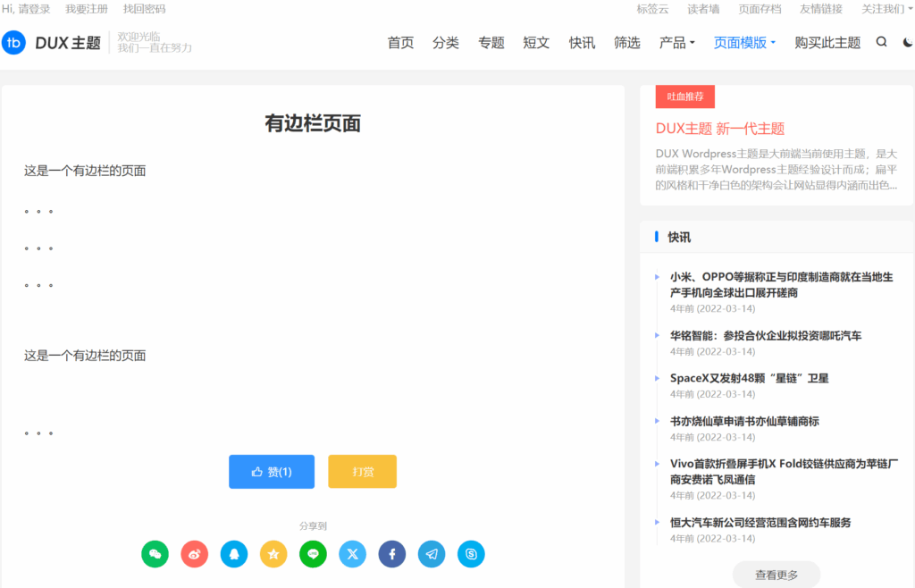Open the 快讯 navigation menu item

click(x=582, y=42)
